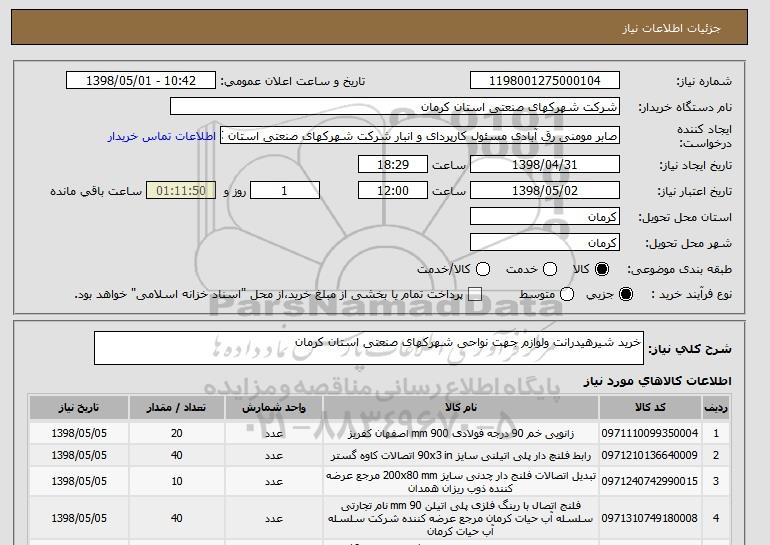Click the buyer name field شرکت شهرکهای صنعتی
Image resolution: width=770 pixels, height=545 pixels.
click(395, 107)
